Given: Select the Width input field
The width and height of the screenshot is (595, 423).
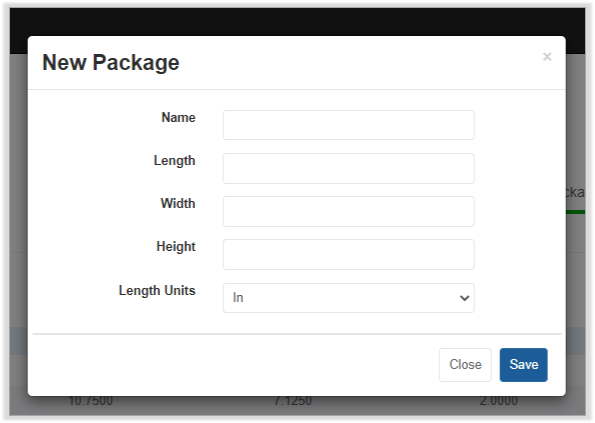Looking at the screenshot, I should 348,211.
